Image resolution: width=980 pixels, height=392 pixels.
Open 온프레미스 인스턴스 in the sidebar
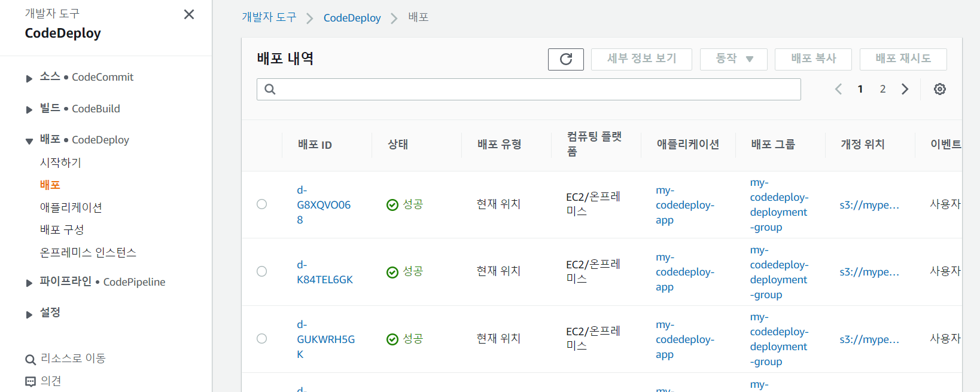click(x=88, y=252)
